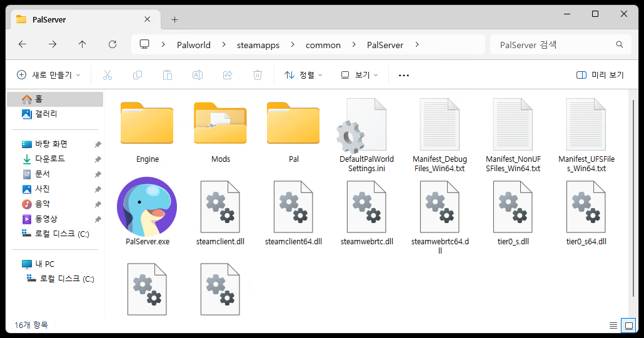The width and height of the screenshot is (644, 338).
Task: Click the search magnifier icon
Action: click(620, 44)
